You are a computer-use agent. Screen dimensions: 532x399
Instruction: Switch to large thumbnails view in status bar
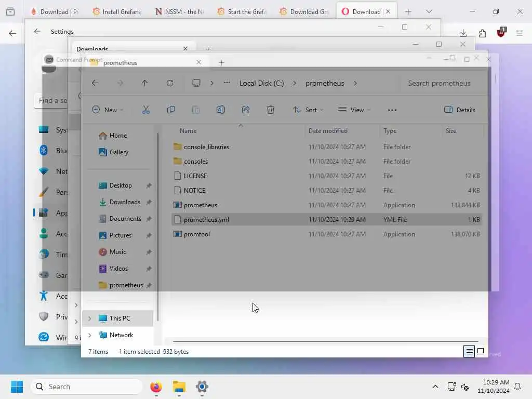[481, 352]
